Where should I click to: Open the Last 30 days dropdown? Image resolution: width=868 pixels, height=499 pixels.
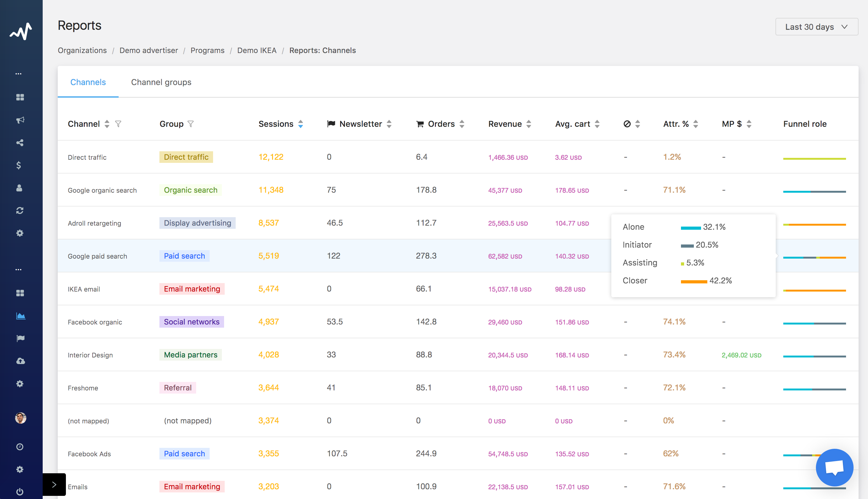tap(816, 27)
